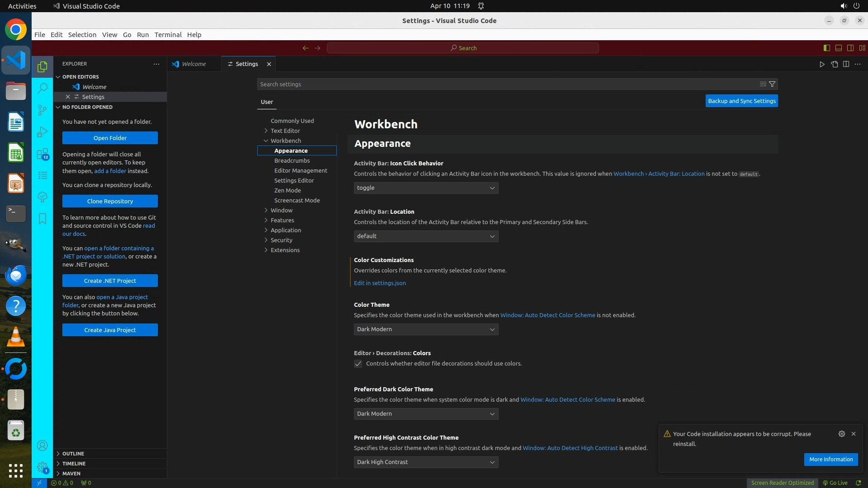The image size is (868, 488).
Task: Open the Search view in activity bar
Action: pyautogui.click(x=42, y=88)
